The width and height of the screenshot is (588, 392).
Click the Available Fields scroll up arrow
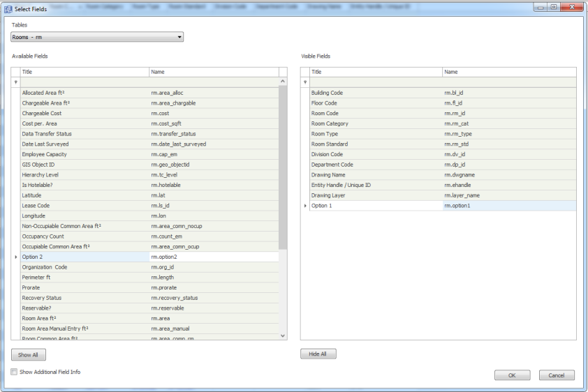point(283,82)
